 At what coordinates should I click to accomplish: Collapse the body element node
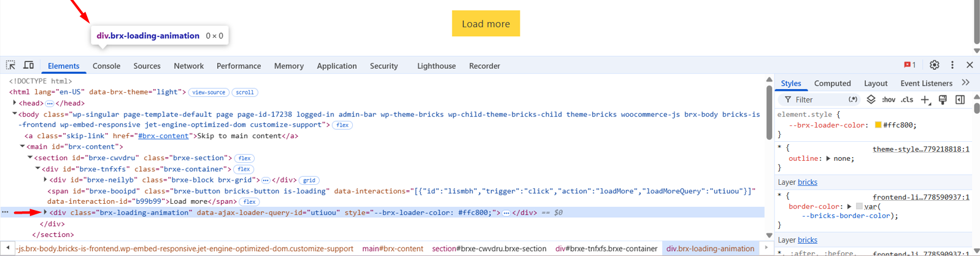[x=15, y=114]
